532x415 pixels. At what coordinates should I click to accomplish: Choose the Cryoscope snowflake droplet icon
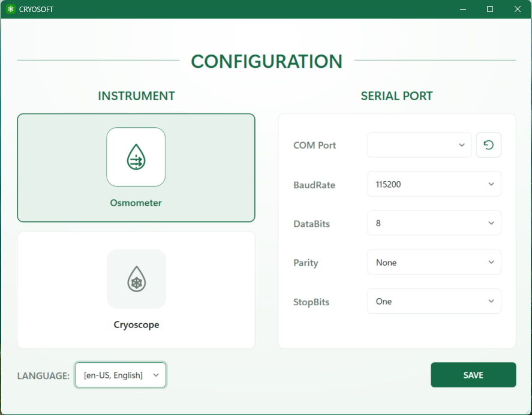tap(136, 279)
